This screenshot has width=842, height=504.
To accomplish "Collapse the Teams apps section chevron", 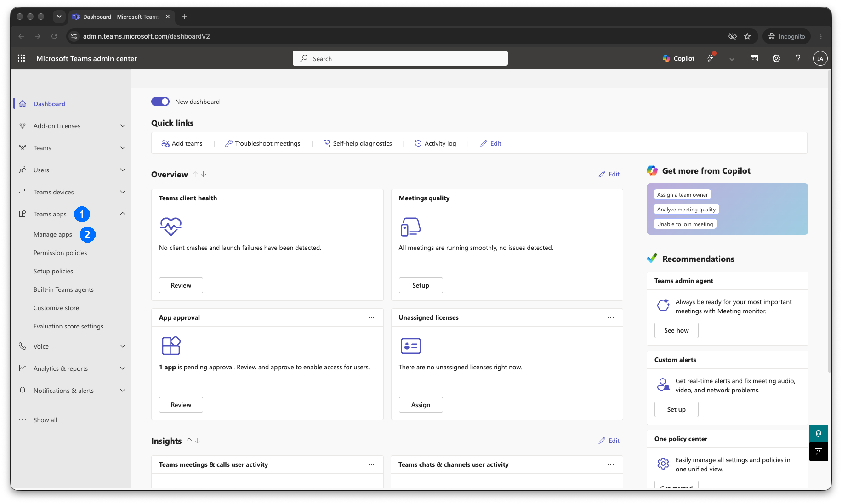I will 123,214.
